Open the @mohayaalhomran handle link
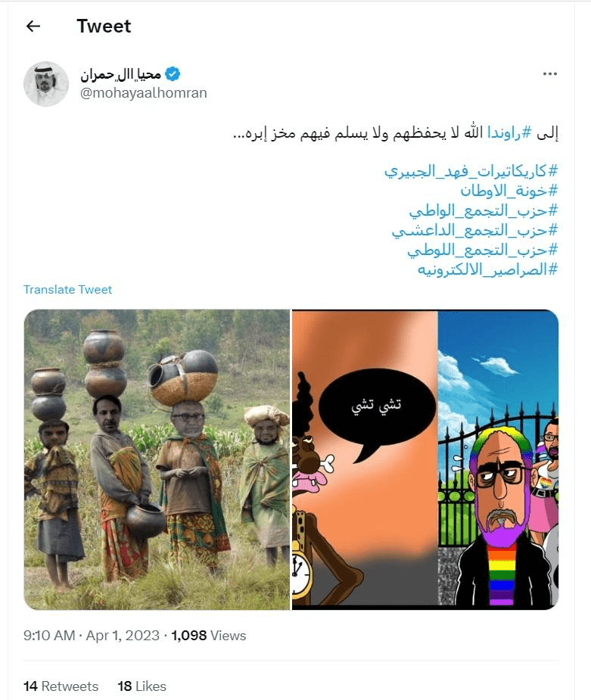591x700 pixels. [x=143, y=93]
